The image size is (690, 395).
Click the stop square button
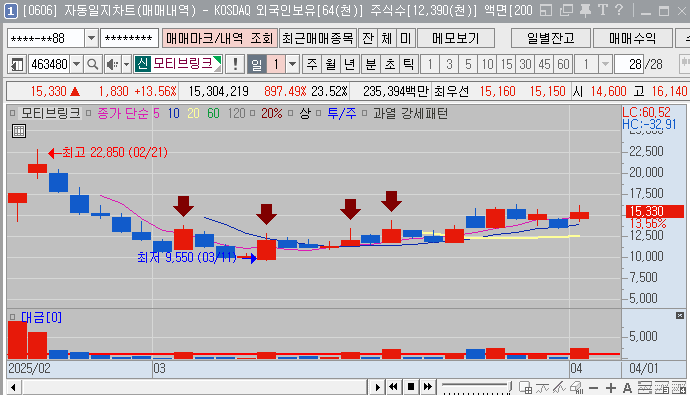(x=411, y=387)
